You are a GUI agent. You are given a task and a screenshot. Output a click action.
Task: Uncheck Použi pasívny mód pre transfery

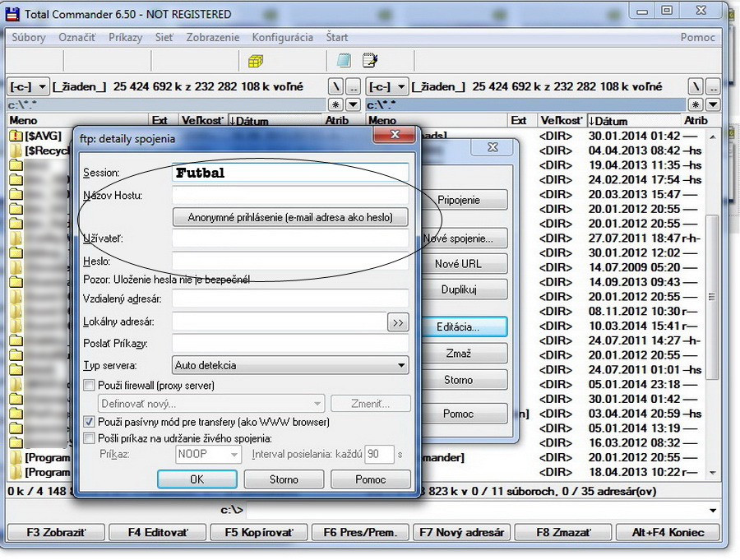point(89,422)
